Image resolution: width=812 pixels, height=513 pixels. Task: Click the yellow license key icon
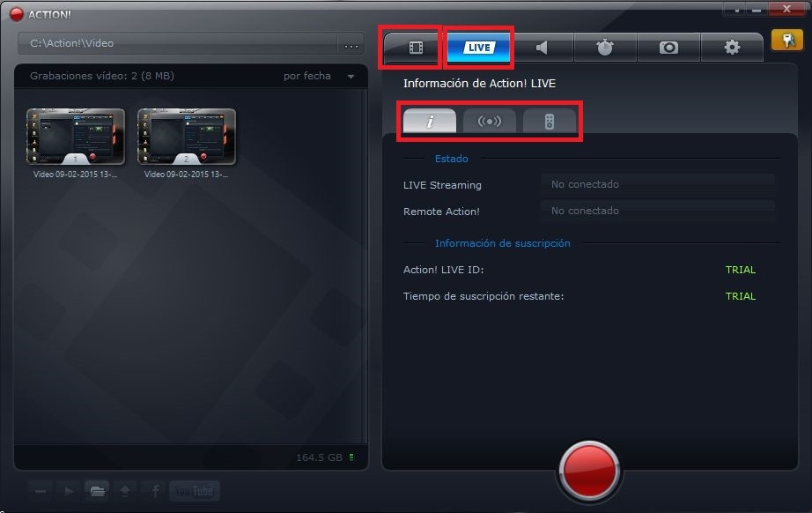pos(787,40)
